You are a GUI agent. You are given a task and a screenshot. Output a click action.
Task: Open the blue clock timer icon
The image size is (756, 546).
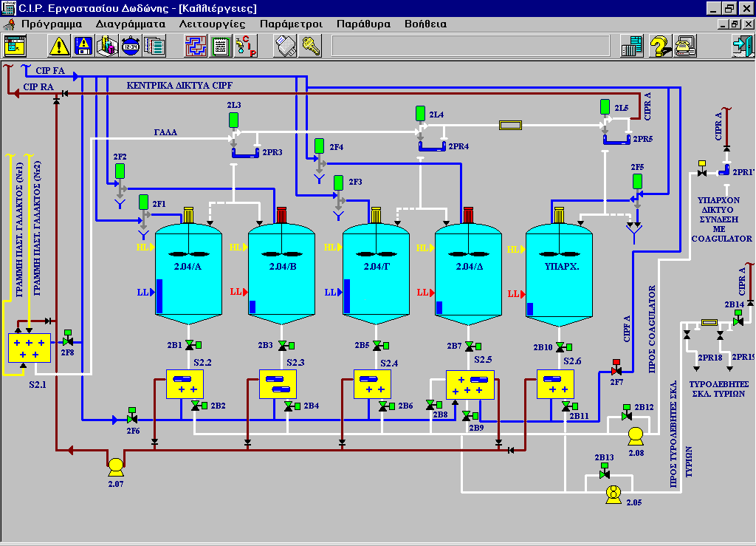point(131,46)
